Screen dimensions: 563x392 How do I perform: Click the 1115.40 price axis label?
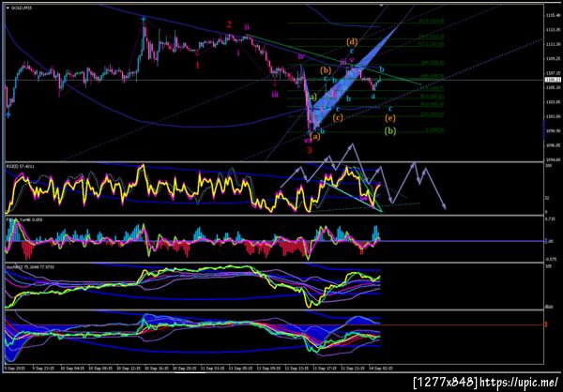pyautogui.click(x=553, y=15)
